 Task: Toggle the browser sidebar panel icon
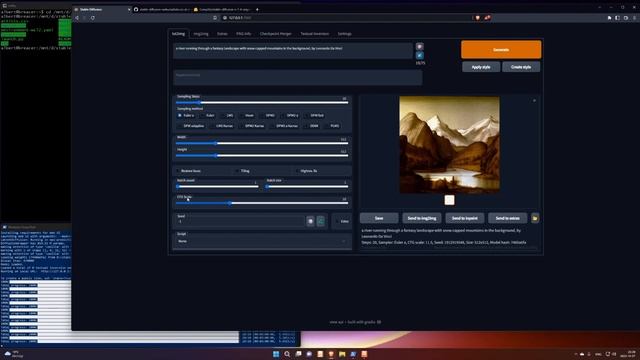point(618,18)
